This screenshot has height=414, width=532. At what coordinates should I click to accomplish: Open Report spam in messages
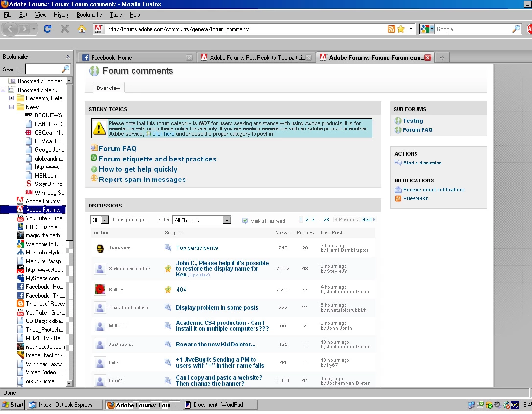[x=142, y=179]
